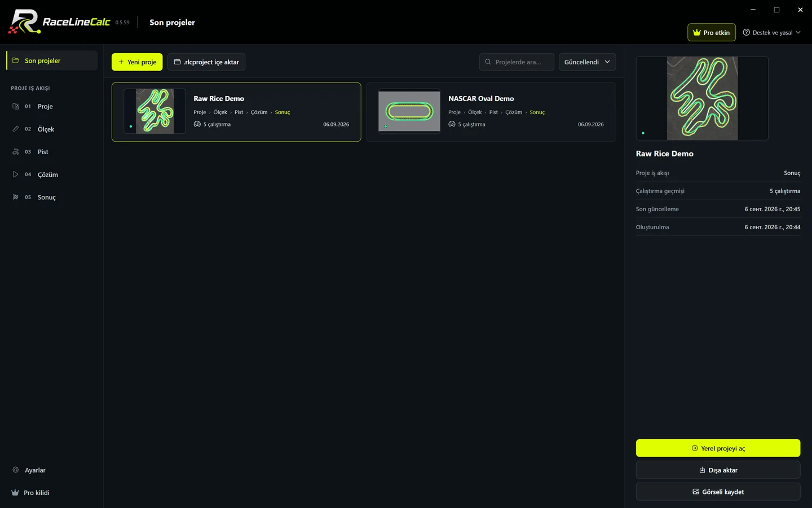This screenshot has height=508, width=812.
Task: Click Pist breadcrumb on NASCAR Oval Demo card
Action: click(x=493, y=112)
